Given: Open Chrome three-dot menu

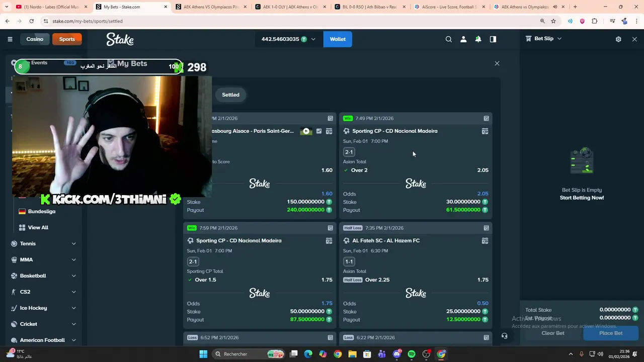Looking at the screenshot, I should (x=636, y=21).
